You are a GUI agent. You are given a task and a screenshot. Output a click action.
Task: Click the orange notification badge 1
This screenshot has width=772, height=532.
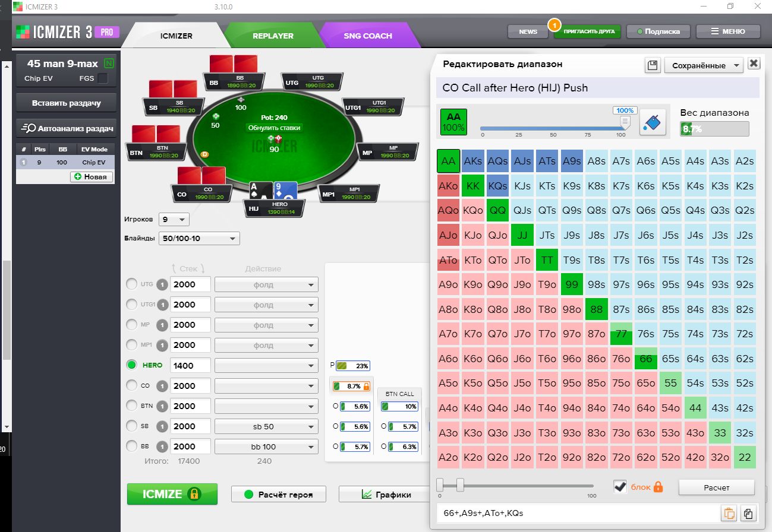[x=554, y=24]
